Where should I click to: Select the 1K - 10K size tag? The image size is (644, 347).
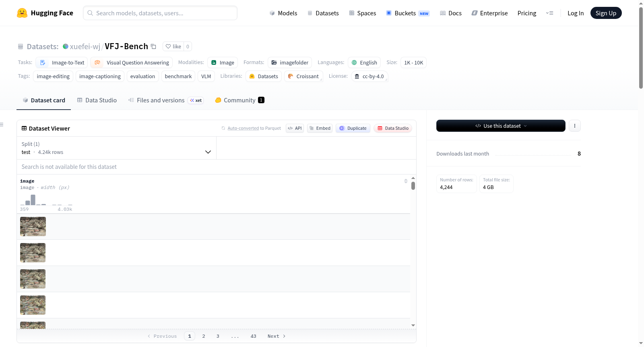tap(413, 62)
